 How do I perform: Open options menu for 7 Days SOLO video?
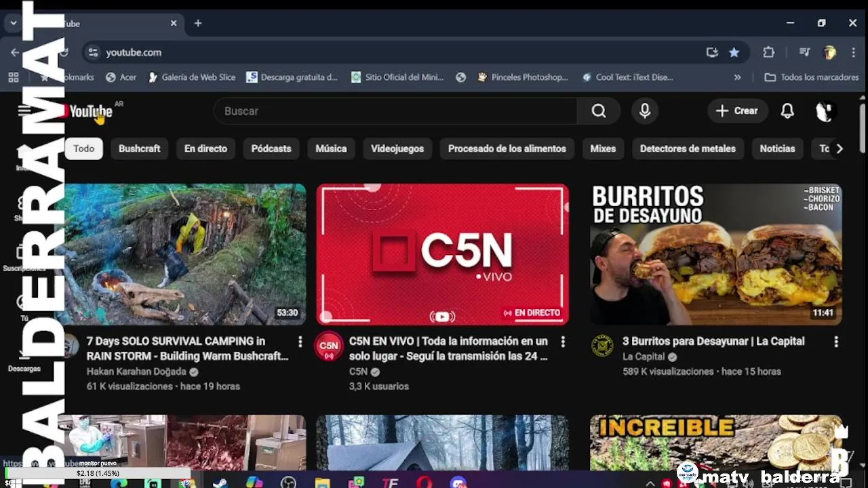tap(300, 342)
